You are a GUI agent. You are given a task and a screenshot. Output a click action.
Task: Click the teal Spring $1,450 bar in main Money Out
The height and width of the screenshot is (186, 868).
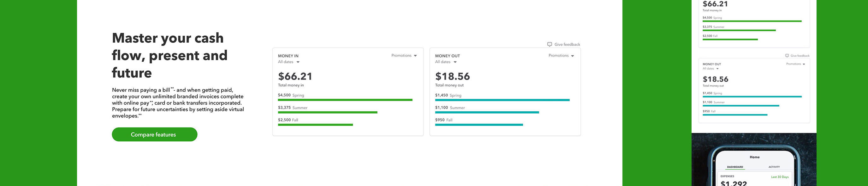[502, 100]
